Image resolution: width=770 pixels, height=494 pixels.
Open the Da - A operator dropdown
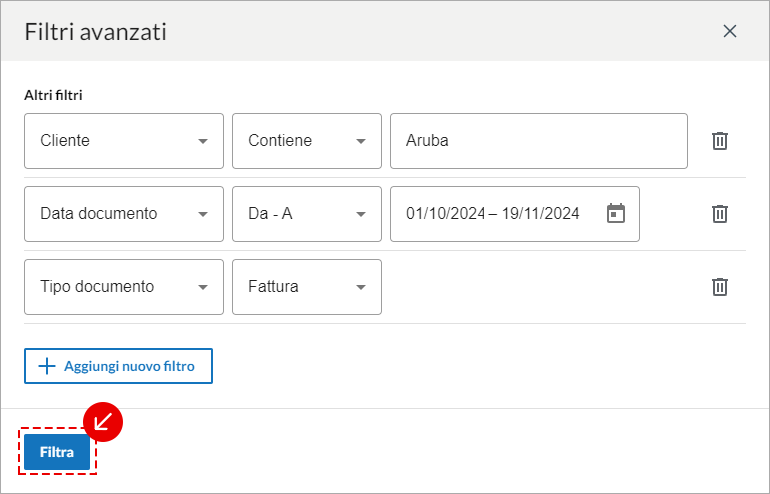[x=307, y=214]
